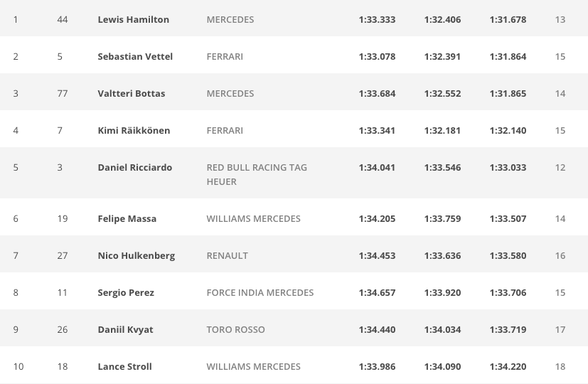Select Kimi Räikkönen's name
Viewport: 588px width, 384px height.
(134, 131)
